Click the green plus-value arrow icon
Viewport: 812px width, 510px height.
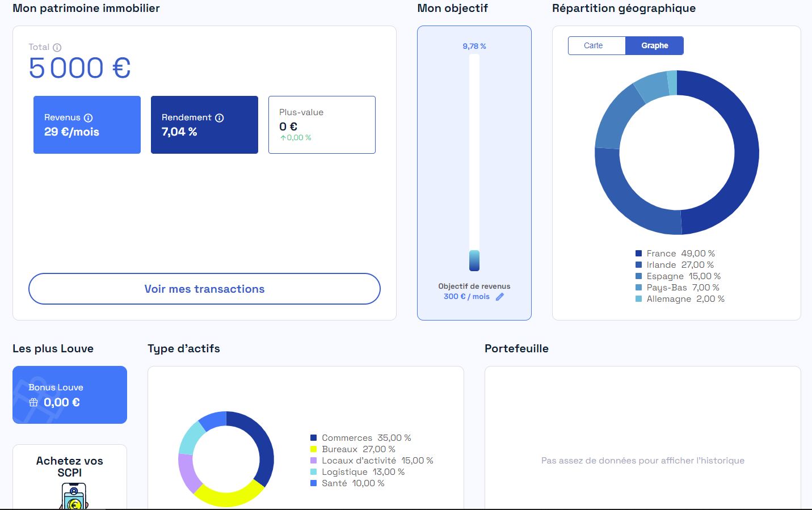(283, 138)
